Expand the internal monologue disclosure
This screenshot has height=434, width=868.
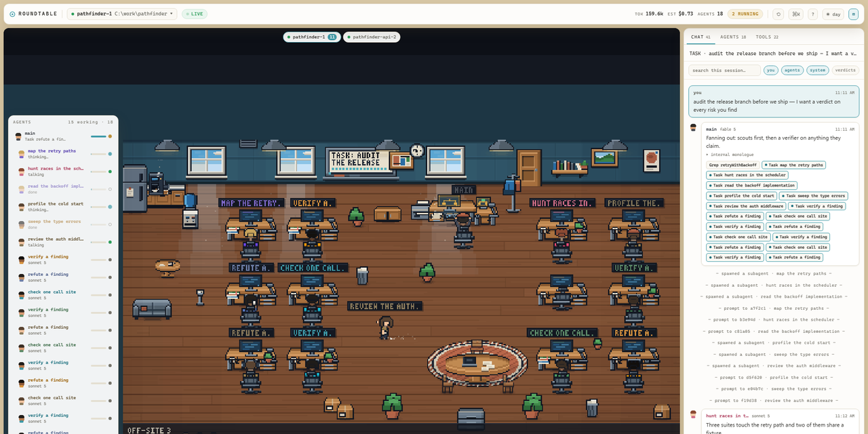730,155
